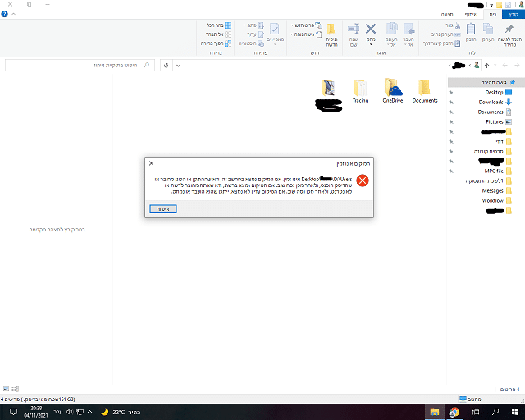
Task: Open the recent locations dropdown beside Back
Action: click(x=495, y=66)
